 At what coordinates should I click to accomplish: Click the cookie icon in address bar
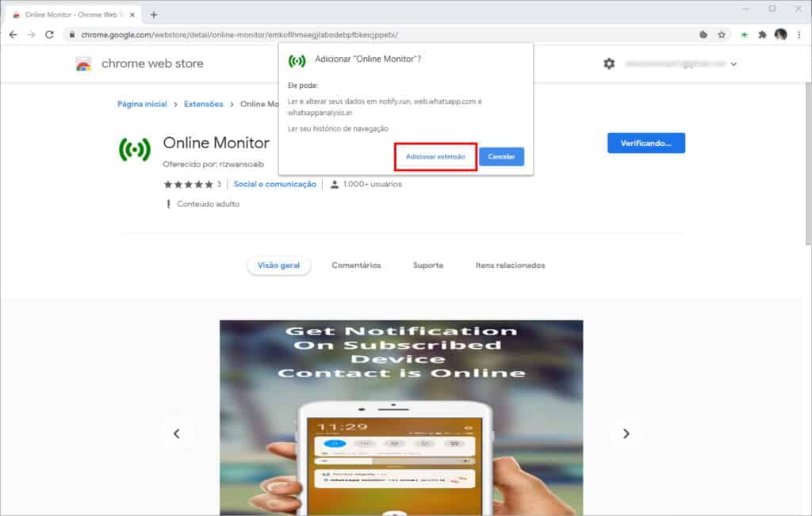703,35
